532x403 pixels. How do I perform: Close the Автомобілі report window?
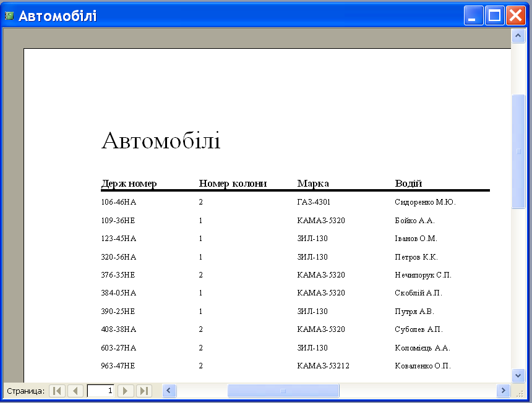[516, 15]
